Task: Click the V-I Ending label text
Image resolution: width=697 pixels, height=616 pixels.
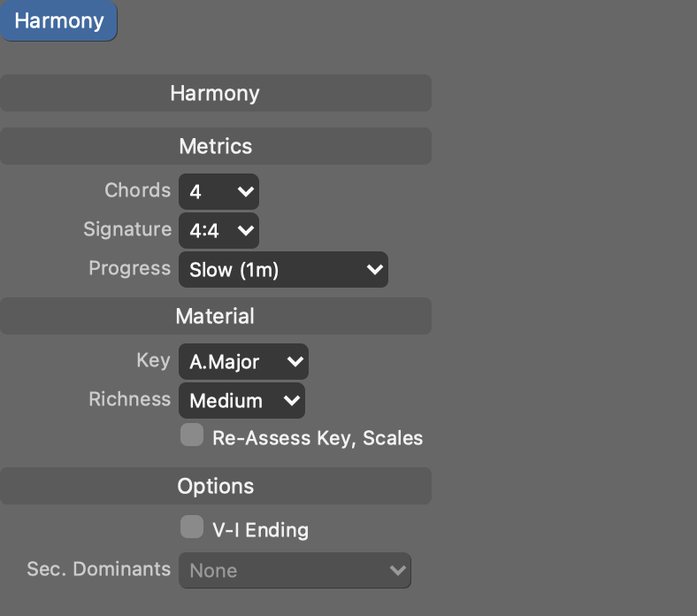Action: coord(260,530)
